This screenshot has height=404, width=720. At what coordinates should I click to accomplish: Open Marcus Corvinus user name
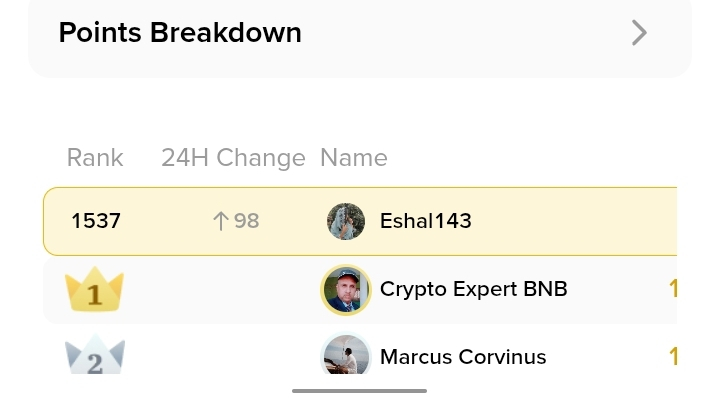(x=463, y=357)
